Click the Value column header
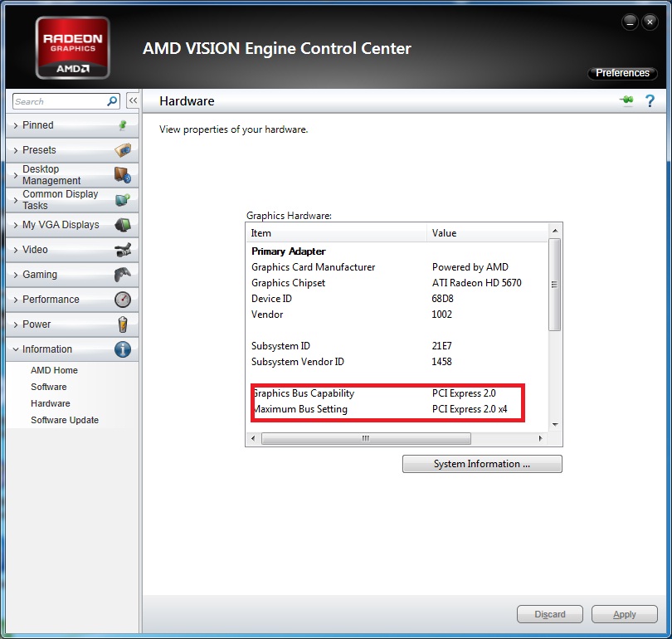 pyautogui.click(x=487, y=233)
